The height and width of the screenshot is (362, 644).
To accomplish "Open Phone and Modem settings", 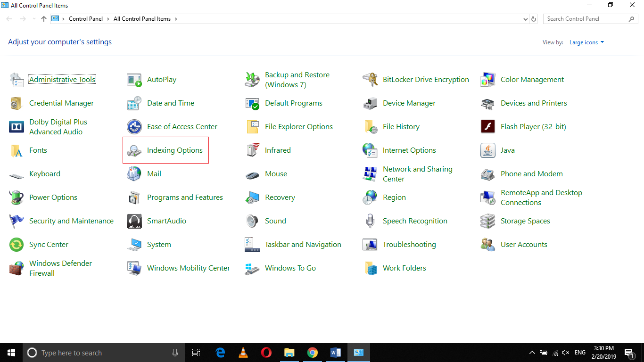I will [531, 173].
